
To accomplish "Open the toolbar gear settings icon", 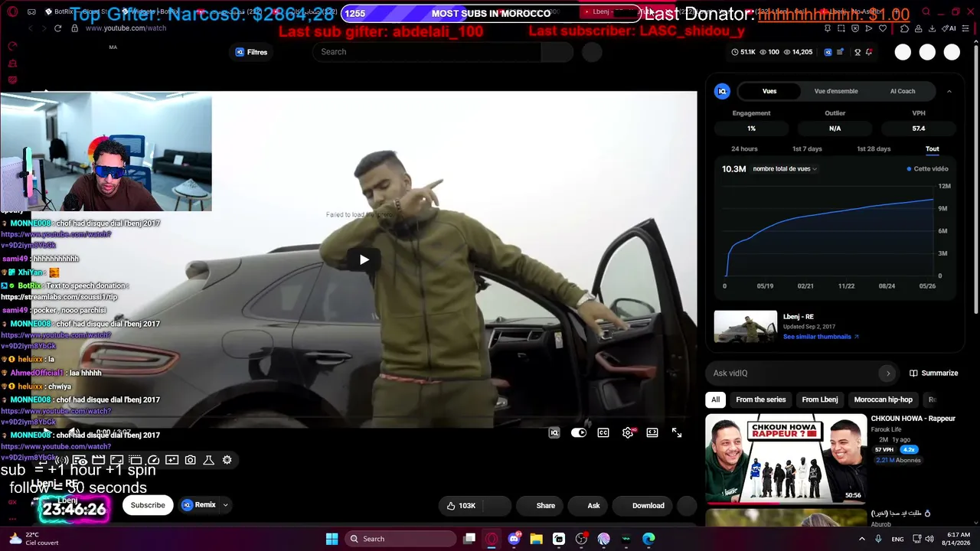I will click(227, 460).
